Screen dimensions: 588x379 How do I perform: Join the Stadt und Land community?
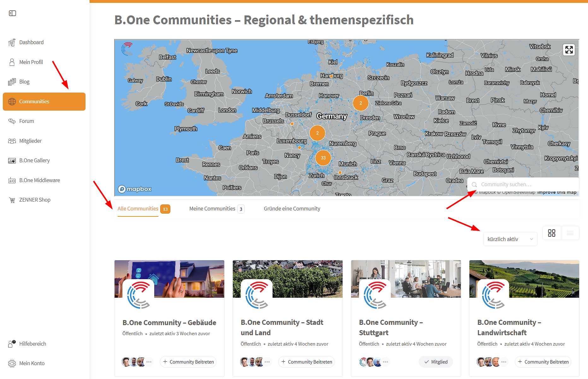point(307,362)
